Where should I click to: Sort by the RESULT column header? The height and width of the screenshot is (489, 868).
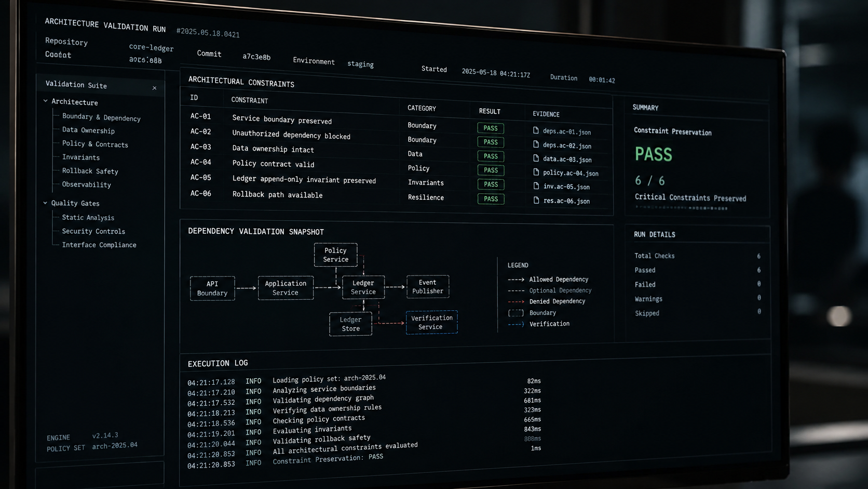(x=490, y=111)
